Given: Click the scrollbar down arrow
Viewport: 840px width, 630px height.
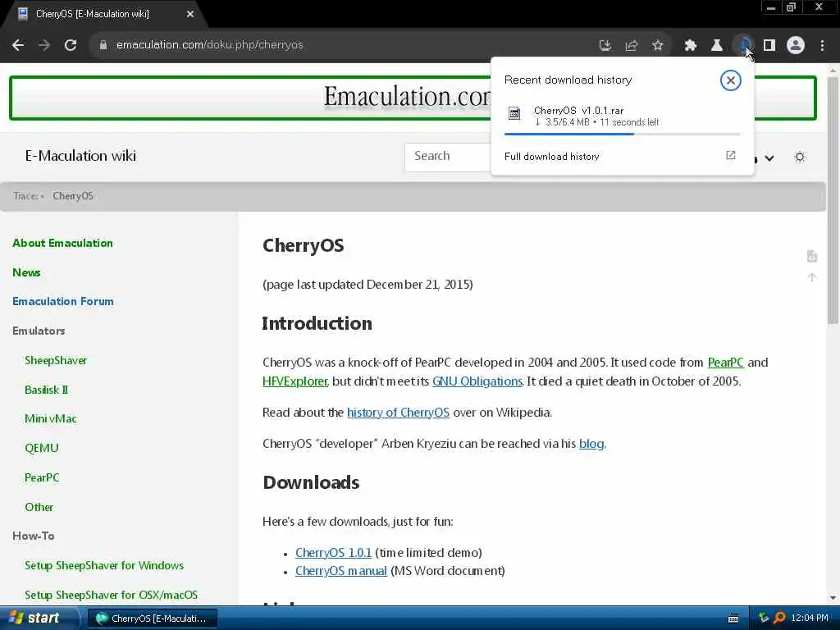Looking at the screenshot, I should click(x=833, y=598).
